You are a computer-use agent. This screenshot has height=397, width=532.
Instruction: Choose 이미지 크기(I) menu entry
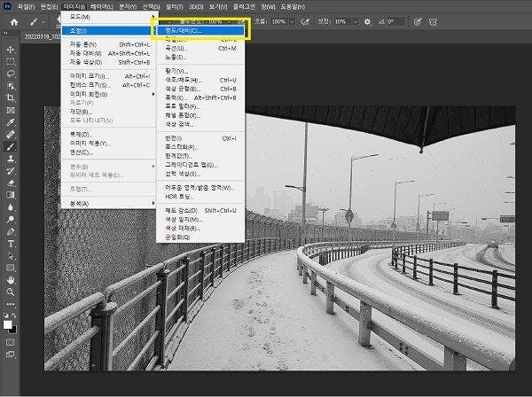click(x=108, y=76)
